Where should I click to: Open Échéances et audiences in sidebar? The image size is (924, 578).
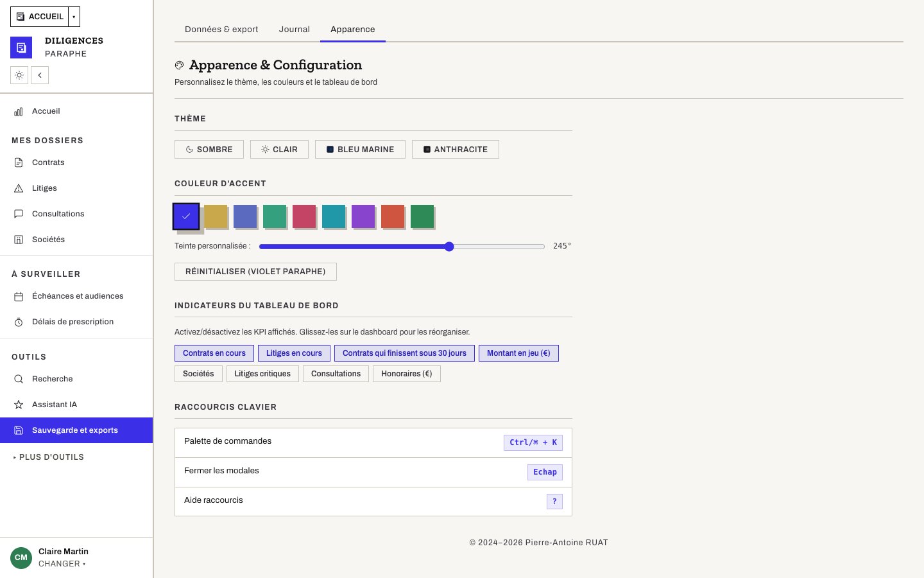click(x=76, y=296)
